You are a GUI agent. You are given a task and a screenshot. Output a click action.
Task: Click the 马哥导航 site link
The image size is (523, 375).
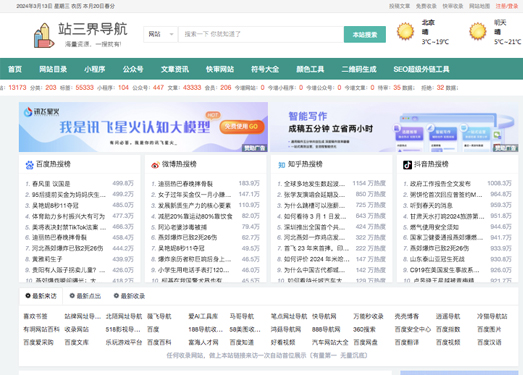point(242,316)
